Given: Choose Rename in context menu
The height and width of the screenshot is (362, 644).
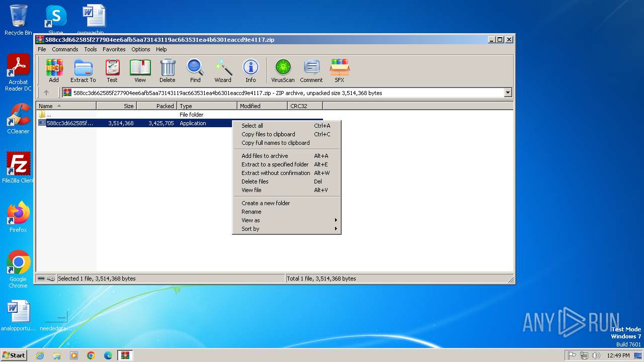Looking at the screenshot, I should click(x=287, y=212).
